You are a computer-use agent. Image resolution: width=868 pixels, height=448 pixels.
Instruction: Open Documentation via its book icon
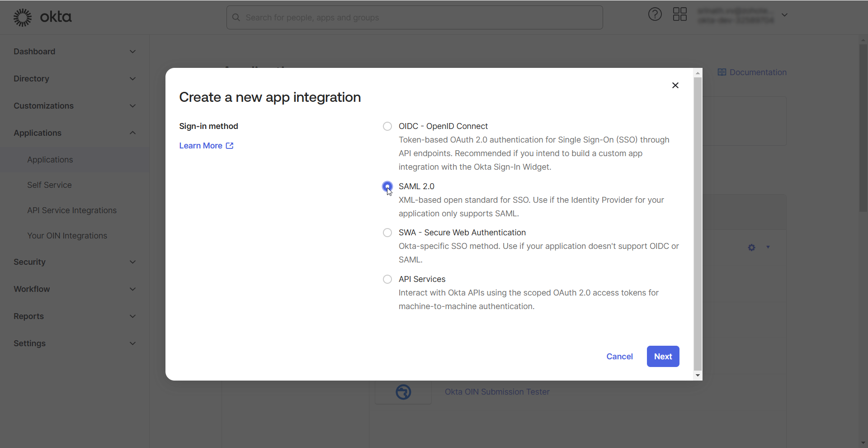(x=722, y=72)
